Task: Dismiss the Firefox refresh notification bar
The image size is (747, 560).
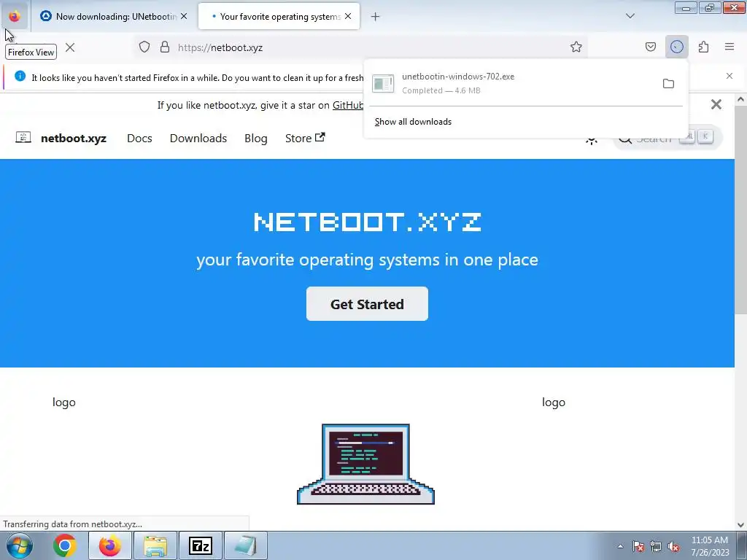Action: tap(729, 76)
